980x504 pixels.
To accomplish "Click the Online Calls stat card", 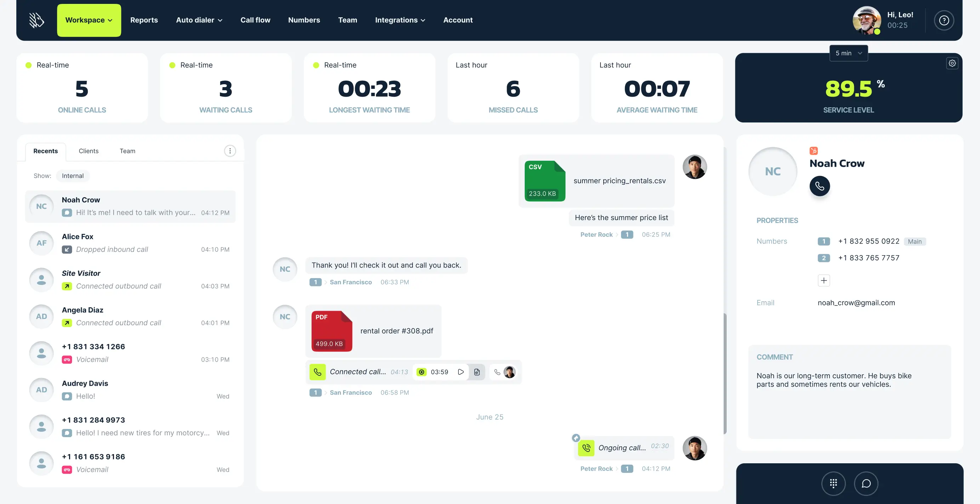I will tap(82, 87).
